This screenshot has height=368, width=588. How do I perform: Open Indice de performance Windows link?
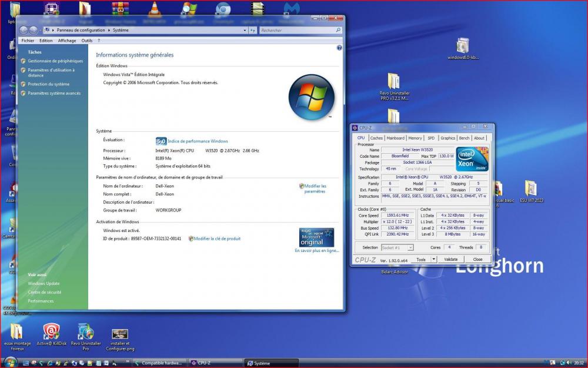(198, 141)
